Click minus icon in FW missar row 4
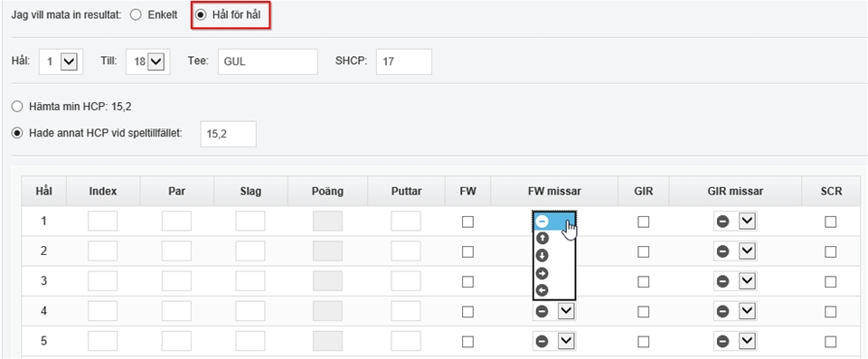This screenshot has width=868, height=359. click(x=542, y=311)
